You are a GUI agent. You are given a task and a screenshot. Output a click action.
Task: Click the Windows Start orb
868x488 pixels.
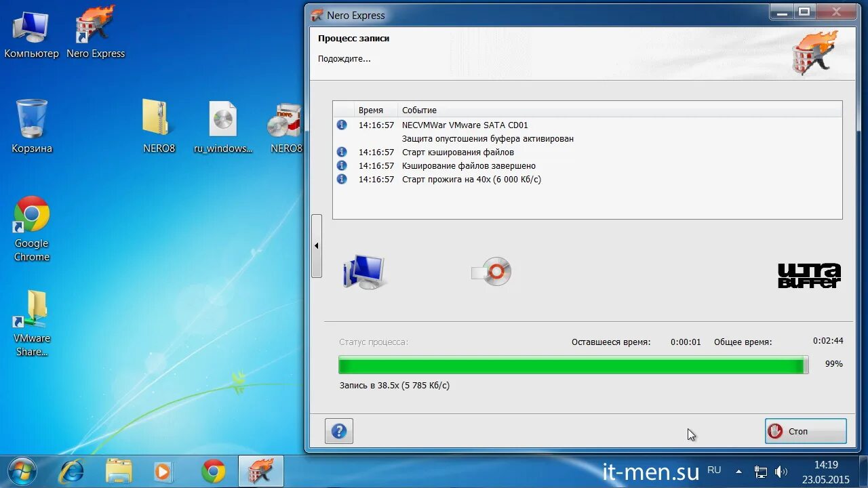click(x=22, y=471)
